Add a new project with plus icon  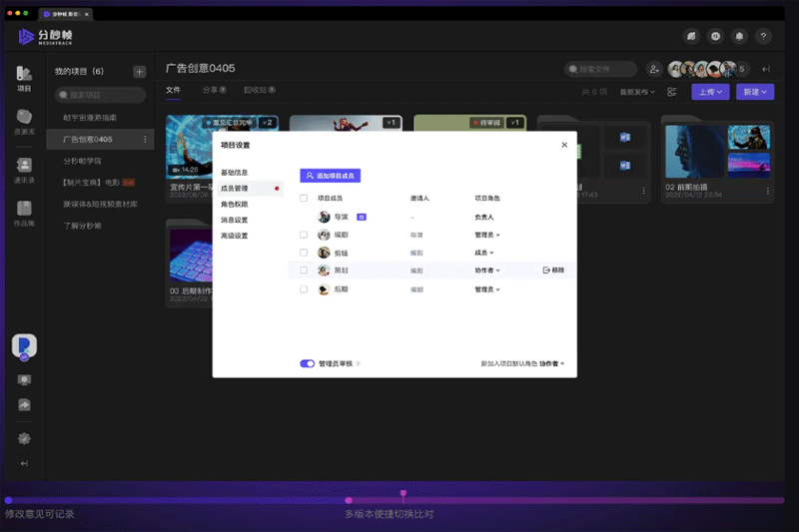[x=139, y=71]
